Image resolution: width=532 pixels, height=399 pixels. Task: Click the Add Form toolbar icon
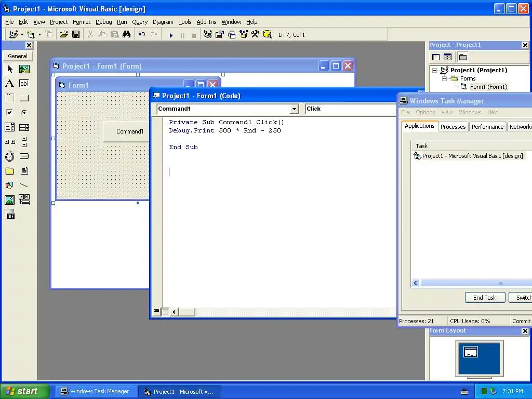[31, 35]
